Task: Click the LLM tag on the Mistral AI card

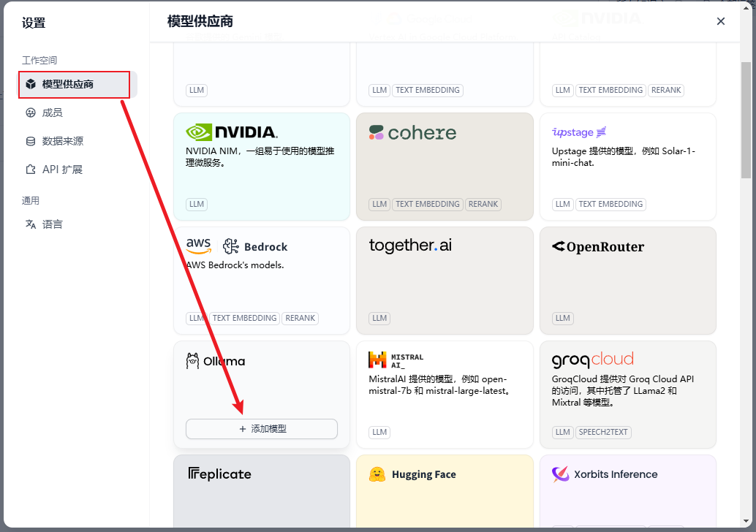Action: click(379, 433)
